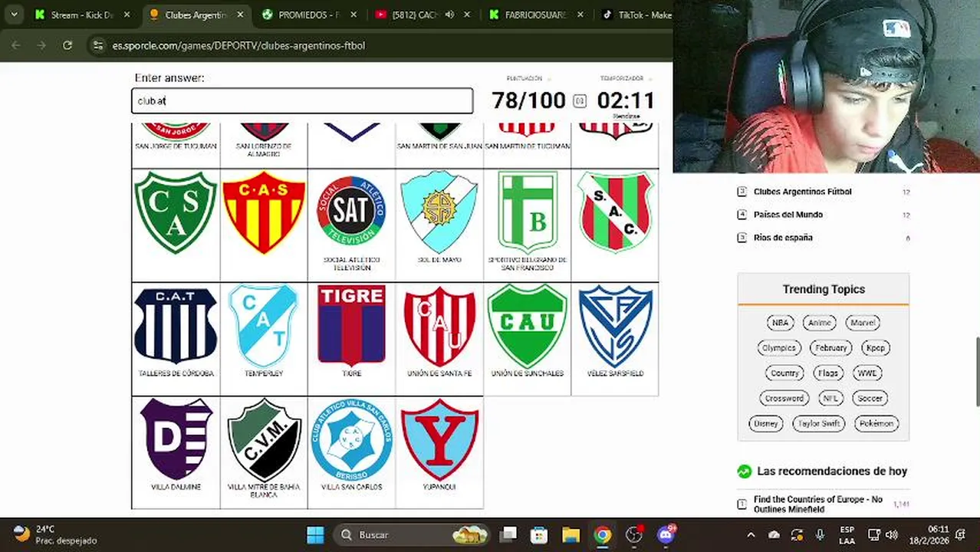
Task: Click the browser forward arrow
Action: coord(41,45)
